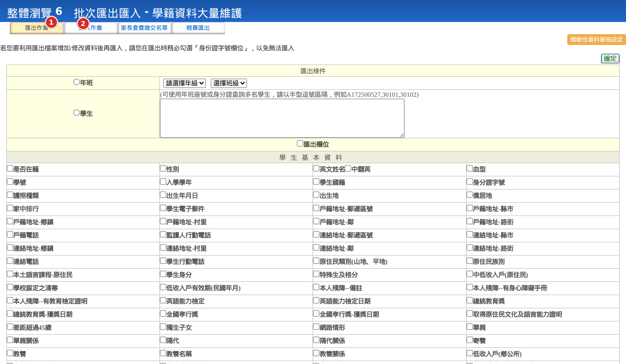Image resolution: width=626 pixels, height=364 pixels.
Task: Check the 全國孝行獎 checkbox
Action: (x=163, y=314)
